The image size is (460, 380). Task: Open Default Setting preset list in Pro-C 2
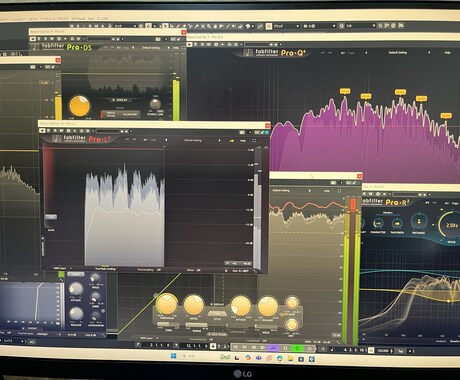[281, 190]
